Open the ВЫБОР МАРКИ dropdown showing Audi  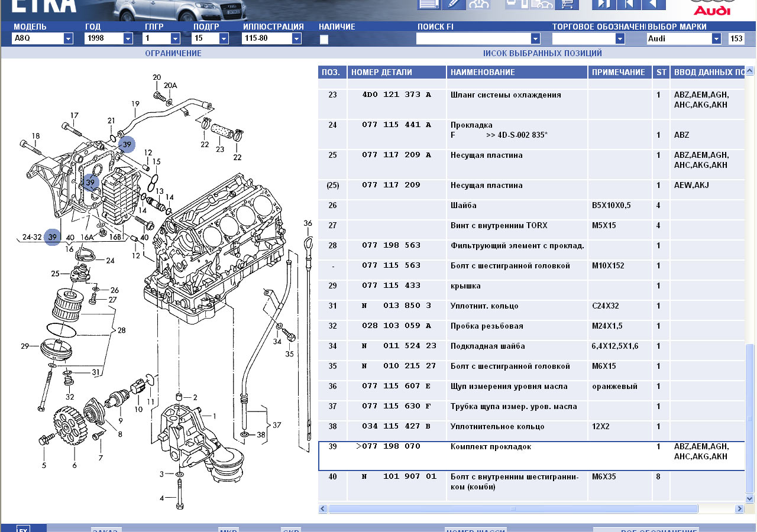click(x=716, y=38)
